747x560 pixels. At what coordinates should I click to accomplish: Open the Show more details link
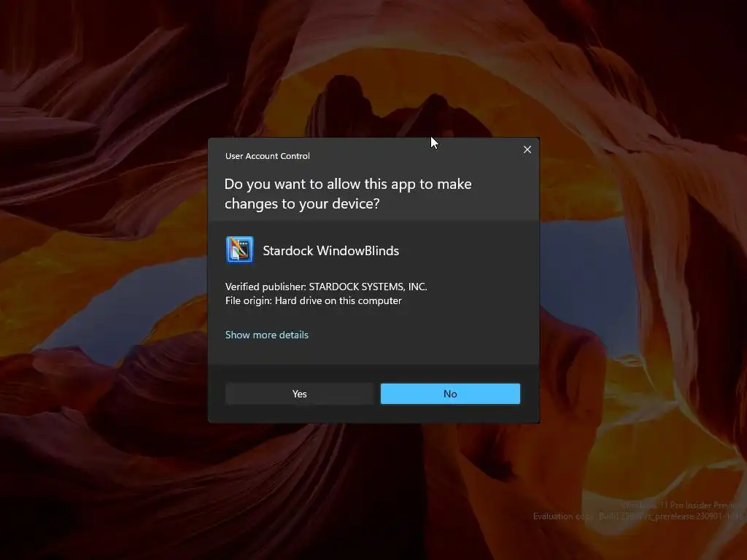coord(267,335)
